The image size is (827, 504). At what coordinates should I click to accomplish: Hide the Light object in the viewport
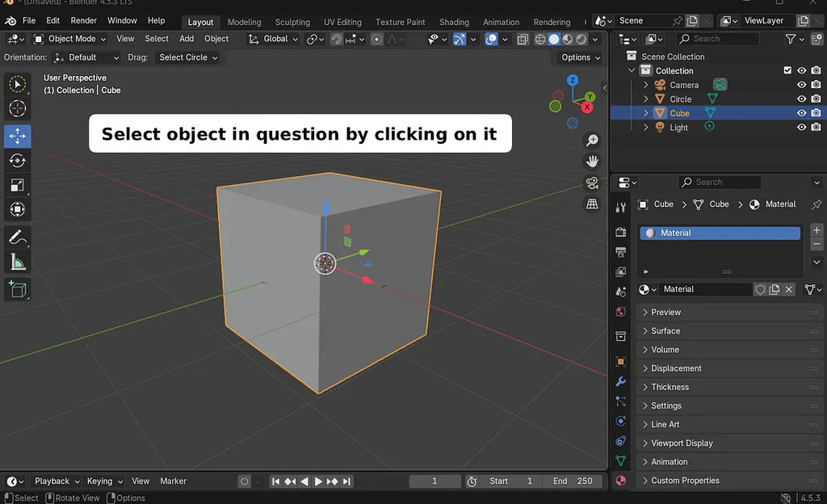coord(801,127)
